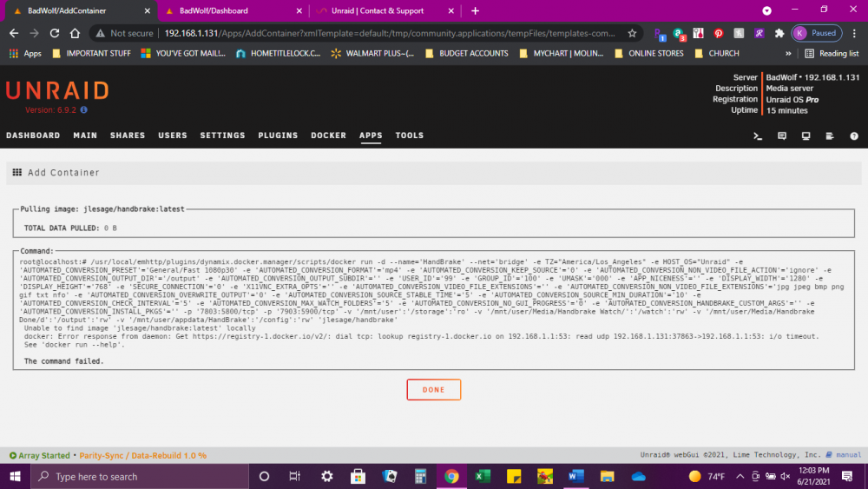
Task: Reload the page with refresh icon
Action: [54, 33]
